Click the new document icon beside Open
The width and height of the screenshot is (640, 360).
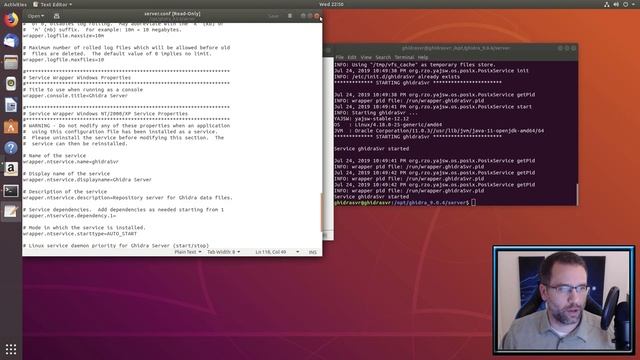click(57, 16)
